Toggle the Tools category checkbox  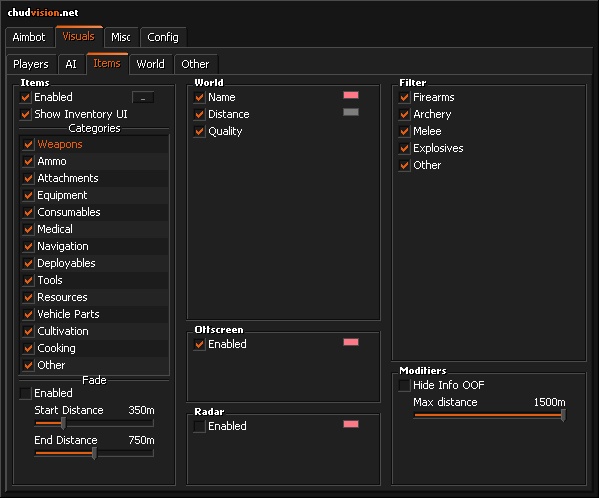click(28, 280)
